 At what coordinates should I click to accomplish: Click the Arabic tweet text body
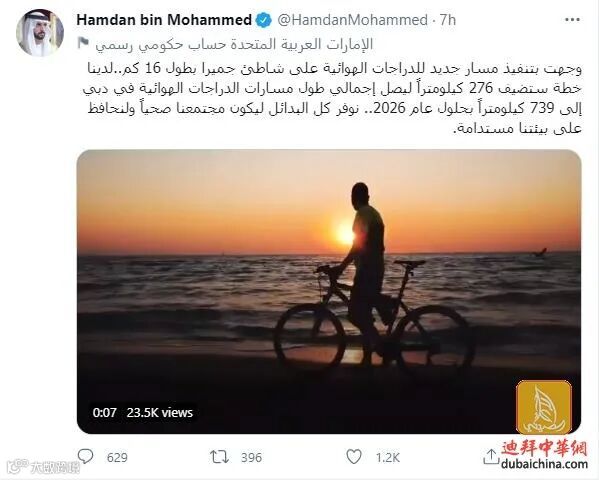pos(332,99)
